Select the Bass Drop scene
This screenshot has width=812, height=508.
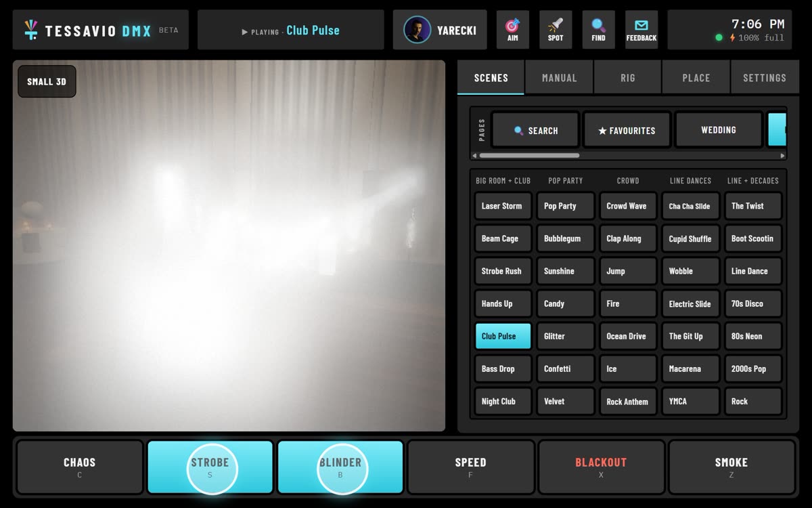[503, 368]
